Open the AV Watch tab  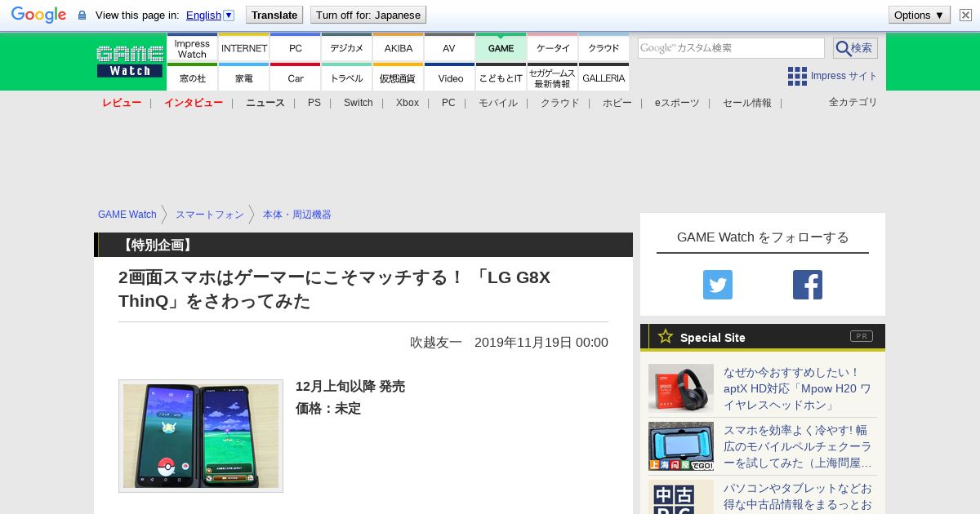(x=449, y=48)
